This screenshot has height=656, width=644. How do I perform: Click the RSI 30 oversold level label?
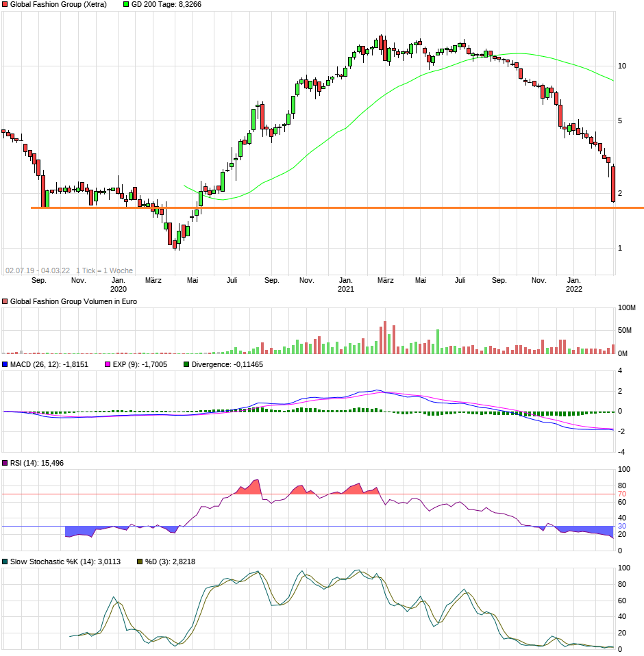point(622,527)
